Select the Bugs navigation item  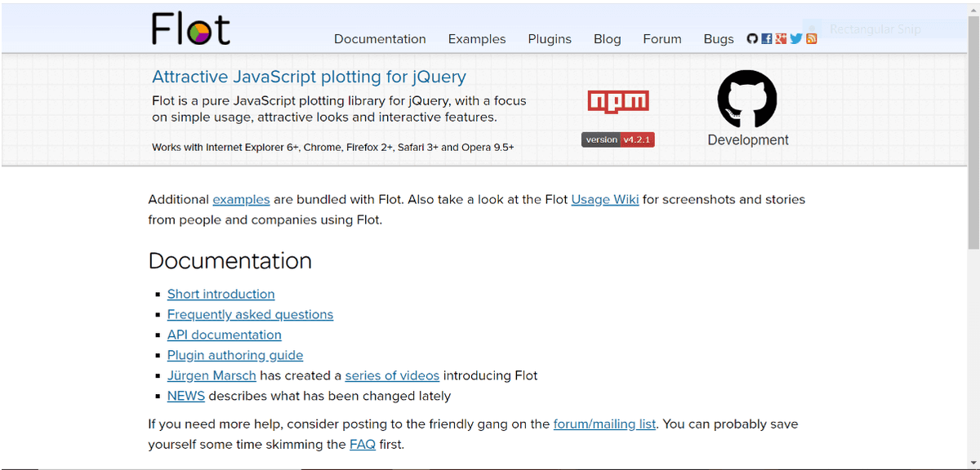coord(719,39)
